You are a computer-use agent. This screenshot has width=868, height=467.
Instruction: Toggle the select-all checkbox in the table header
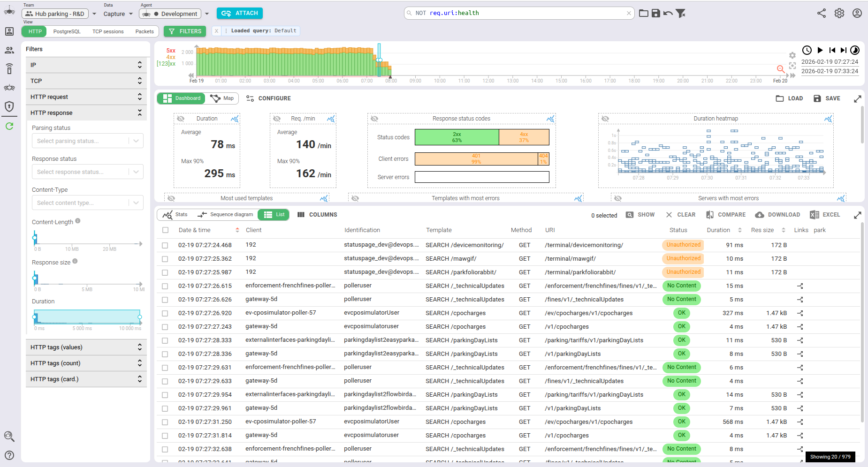coord(165,230)
